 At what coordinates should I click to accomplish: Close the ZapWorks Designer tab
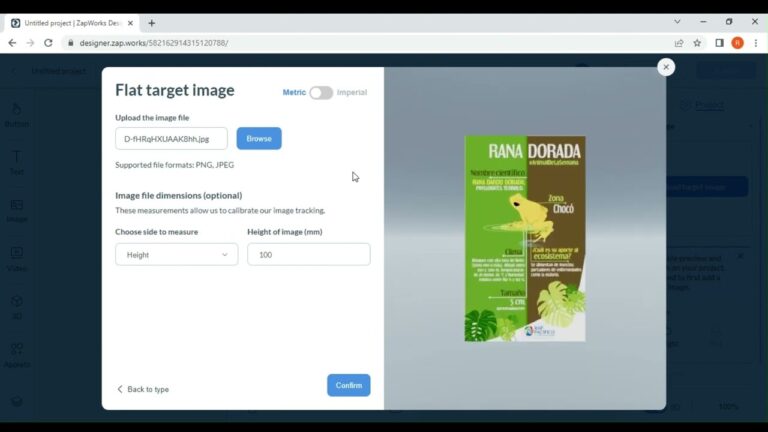(x=130, y=23)
